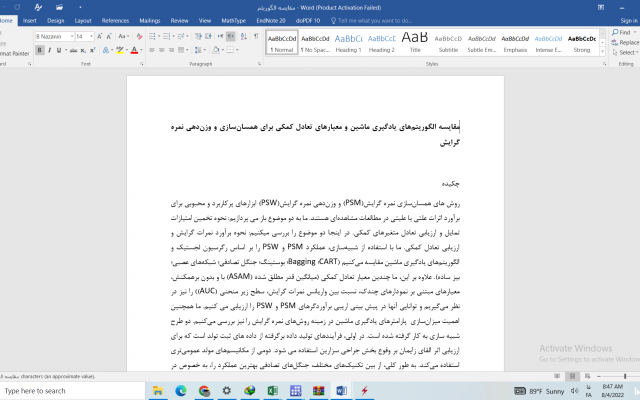Image resolution: width=640 pixels, height=400 pixels.
Task: Open the Design tab
Action: pyautogui.click(x=56, y=20)
